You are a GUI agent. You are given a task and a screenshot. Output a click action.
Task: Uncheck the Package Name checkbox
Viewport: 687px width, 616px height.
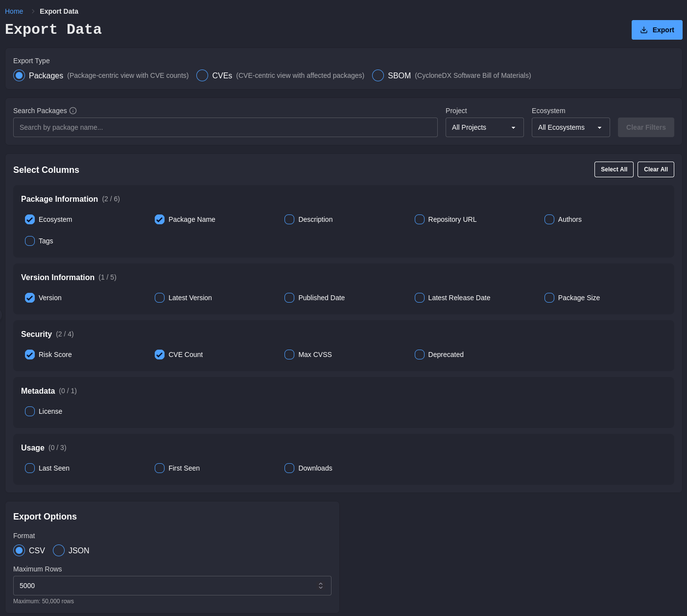coord(160,219)
